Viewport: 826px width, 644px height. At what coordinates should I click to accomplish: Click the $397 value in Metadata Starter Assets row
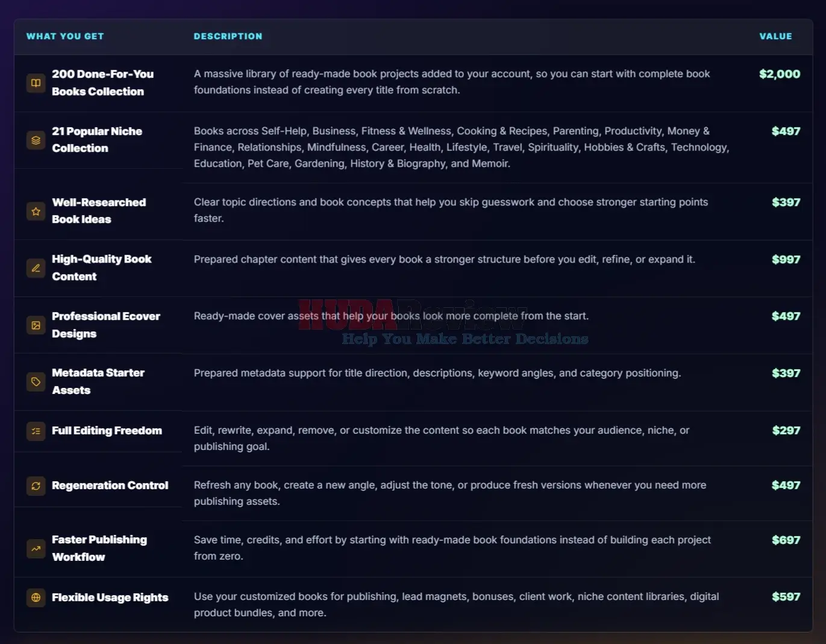click(x=786, y=374)
